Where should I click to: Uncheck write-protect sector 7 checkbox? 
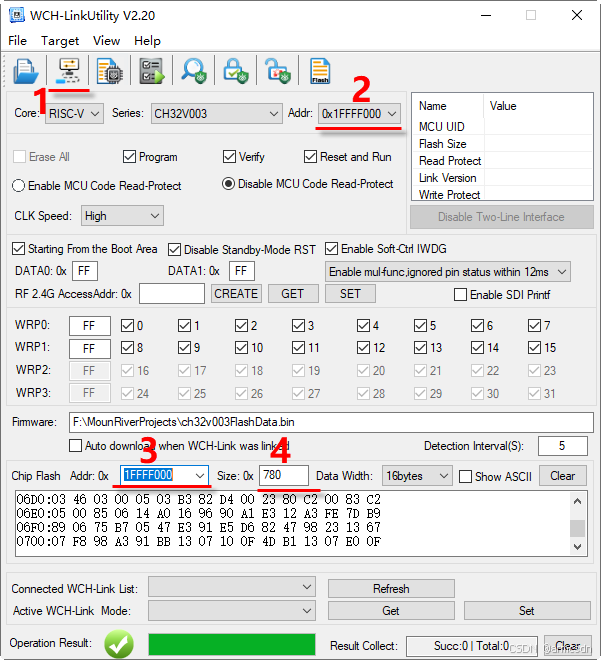tap(535, 325)
